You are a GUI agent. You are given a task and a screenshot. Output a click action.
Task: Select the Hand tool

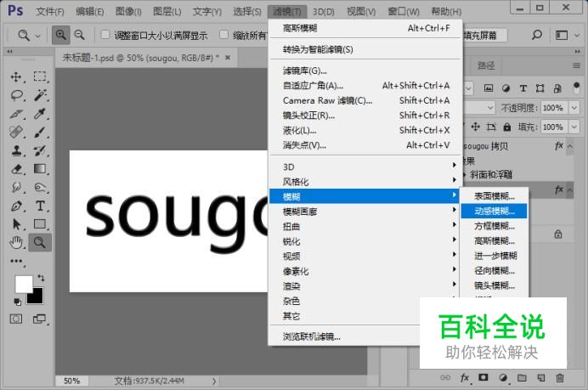click(16, 243)
